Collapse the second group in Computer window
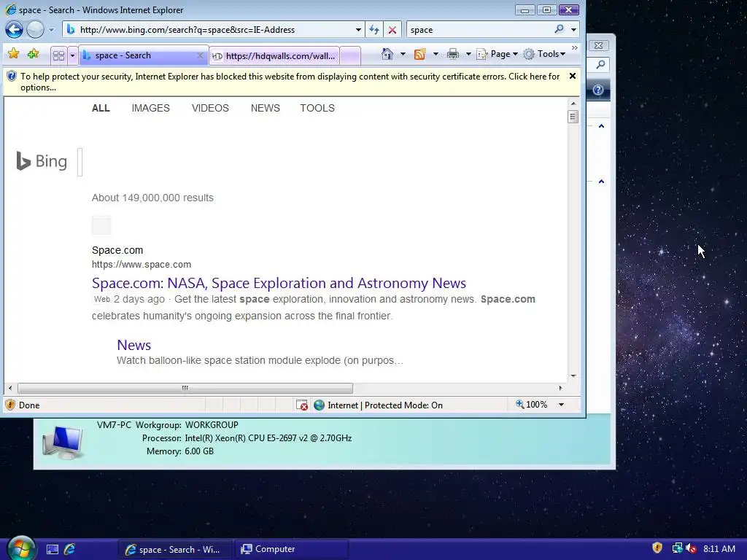Screen dimensions: 747x560 [601, 182]
